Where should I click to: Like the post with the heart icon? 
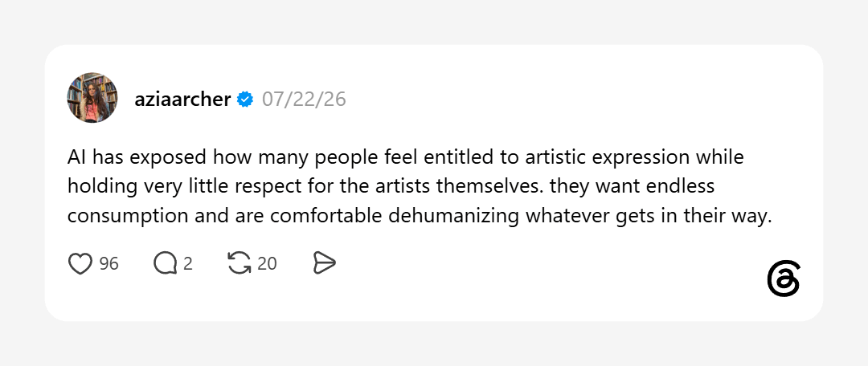[80, 264]
